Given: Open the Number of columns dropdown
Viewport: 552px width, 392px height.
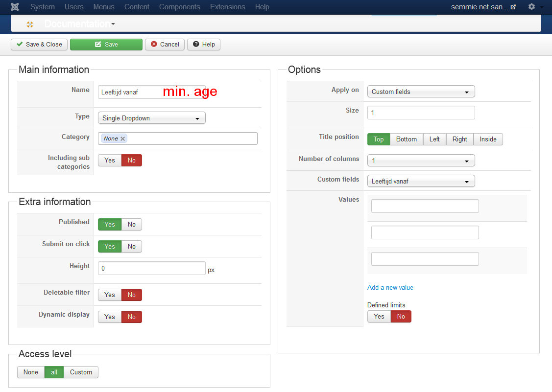Looking at the screenshot, I should pos(421,161).
